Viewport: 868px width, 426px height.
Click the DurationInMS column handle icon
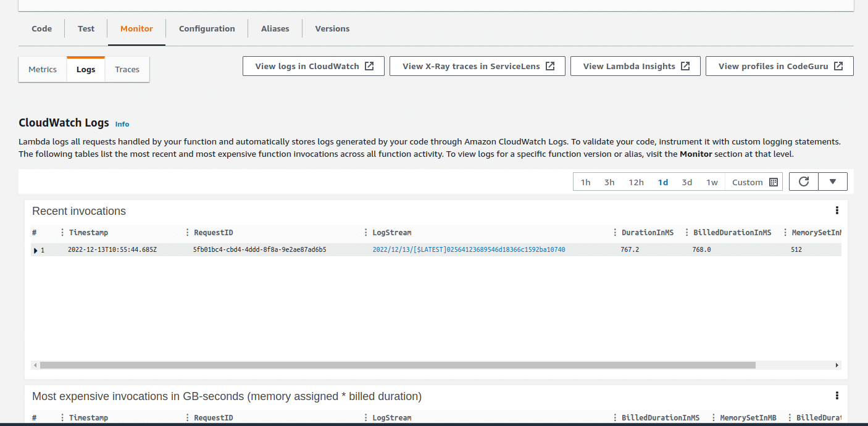[x=616, y=233]
